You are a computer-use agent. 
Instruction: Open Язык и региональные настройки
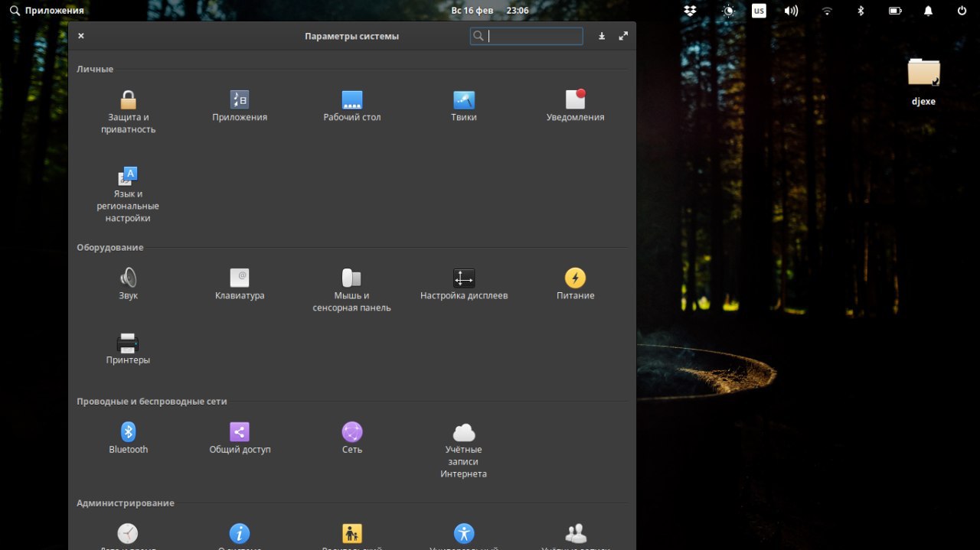pyautogui.click(x=128, y=195)
